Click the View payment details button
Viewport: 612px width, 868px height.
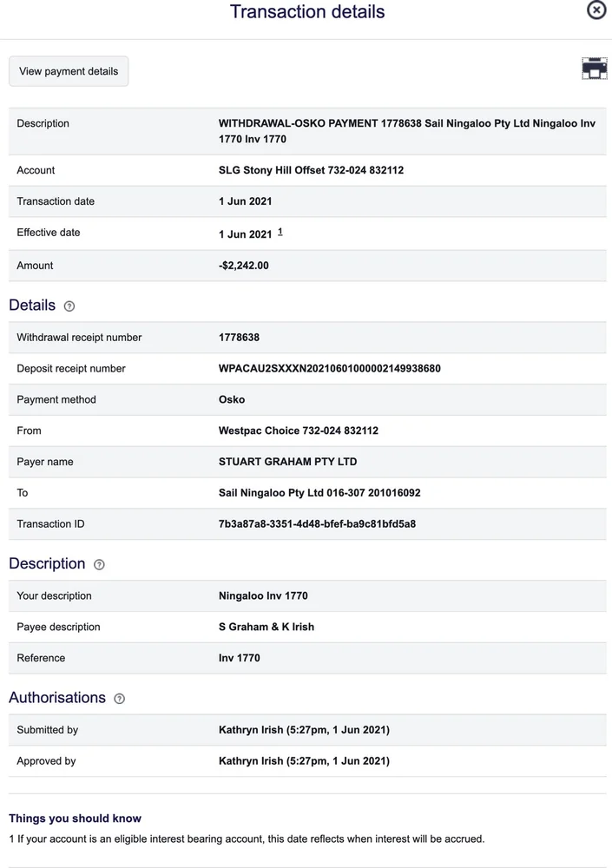tap(69, 71)
